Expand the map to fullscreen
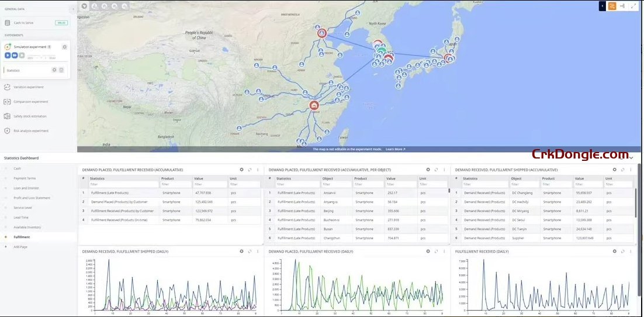This screenshot has width=644, height=317. click(633, 6)
